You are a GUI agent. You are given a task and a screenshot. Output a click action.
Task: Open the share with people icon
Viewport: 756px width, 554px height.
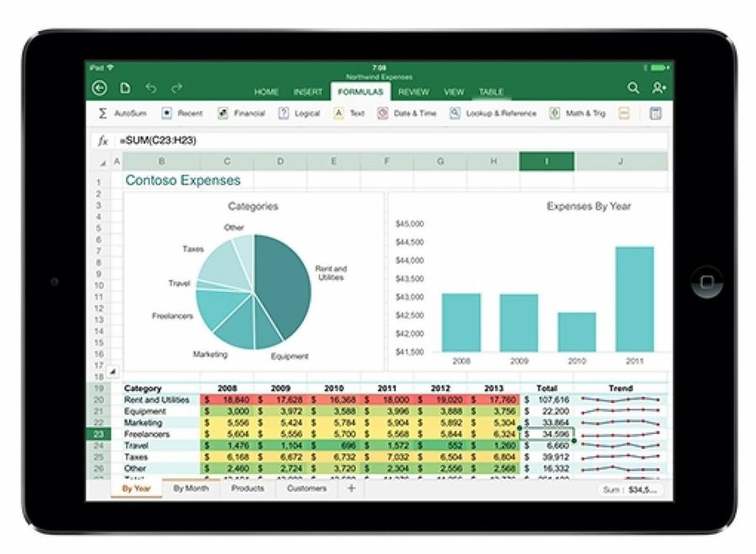659,87
